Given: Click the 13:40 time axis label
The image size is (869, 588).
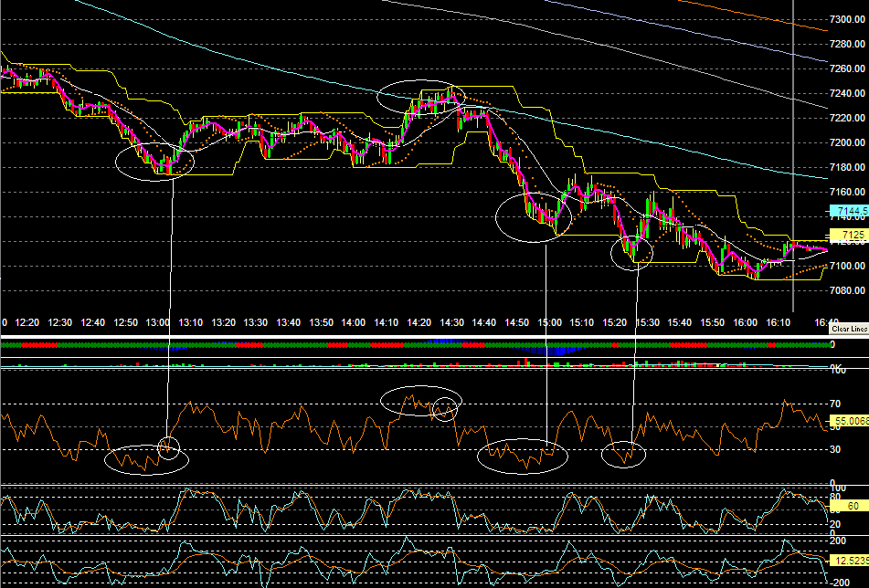Looking at the screenshot, I should (x=288, y=322).
